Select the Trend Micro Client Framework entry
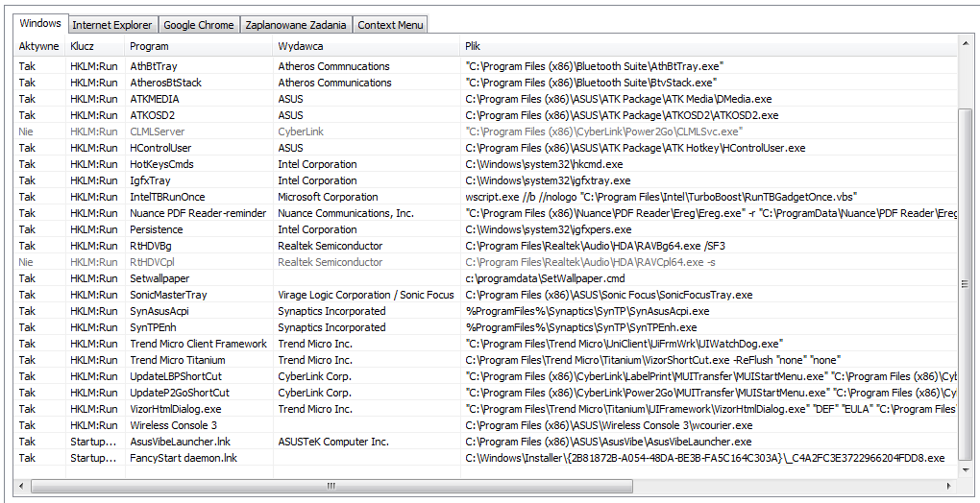The width and height of the screenshot is (980, 503). point(485,344)
